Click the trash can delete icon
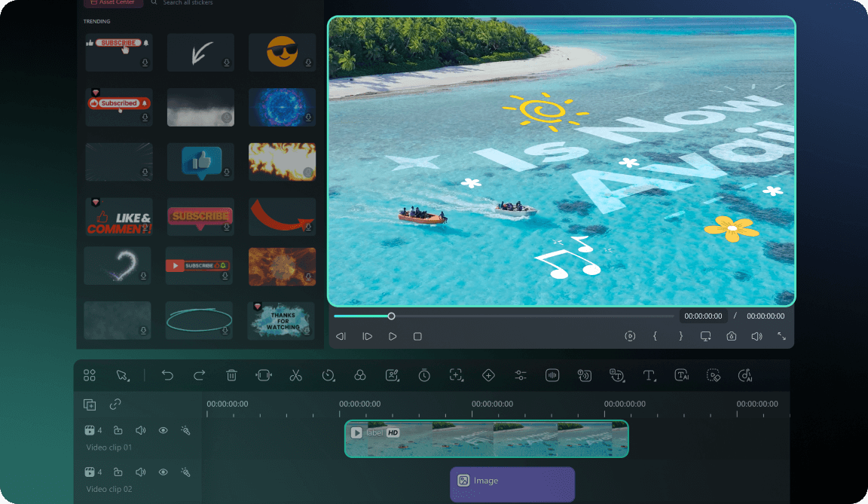The image size is (868, 504). [231, 375]
